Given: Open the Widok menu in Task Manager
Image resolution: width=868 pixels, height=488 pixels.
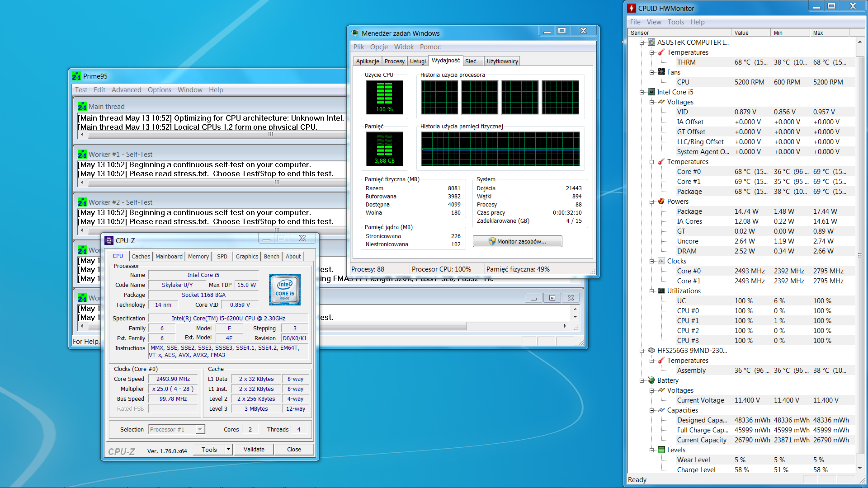Looking at the screenshot, I should click(404, 47).
